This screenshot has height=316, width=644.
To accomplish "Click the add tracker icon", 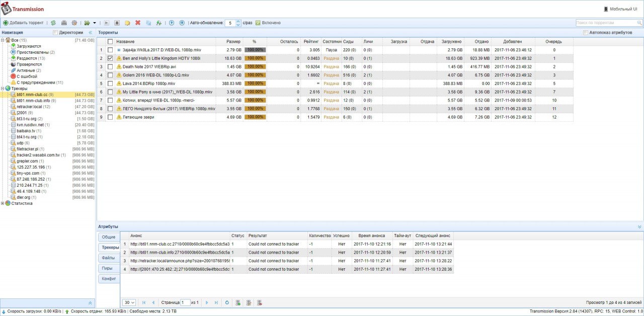I will click(x=237, y=302).
